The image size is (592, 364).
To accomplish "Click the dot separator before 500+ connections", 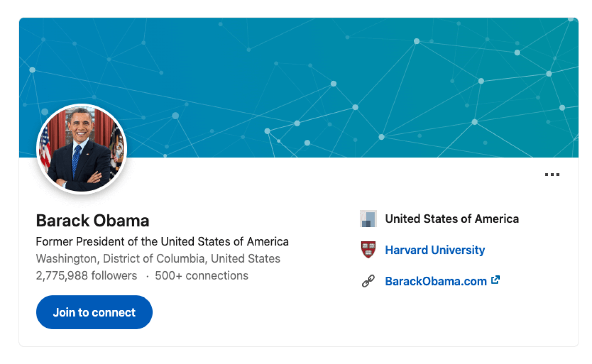I will click(147, 276).
